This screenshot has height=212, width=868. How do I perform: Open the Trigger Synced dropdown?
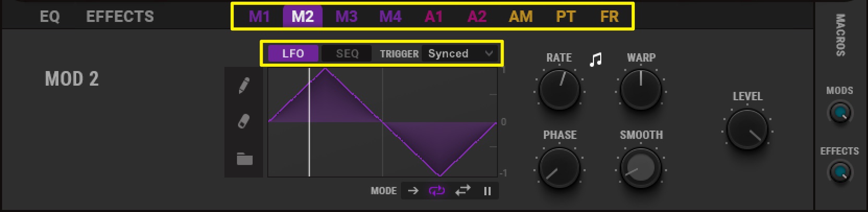460,53
